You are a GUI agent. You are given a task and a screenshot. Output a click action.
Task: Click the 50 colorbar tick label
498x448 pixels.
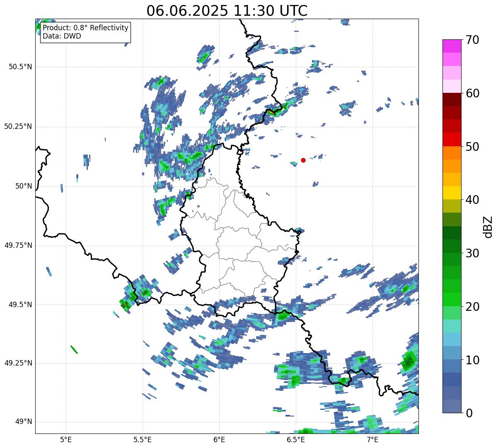pyautogui.click(x=472, y=147)
